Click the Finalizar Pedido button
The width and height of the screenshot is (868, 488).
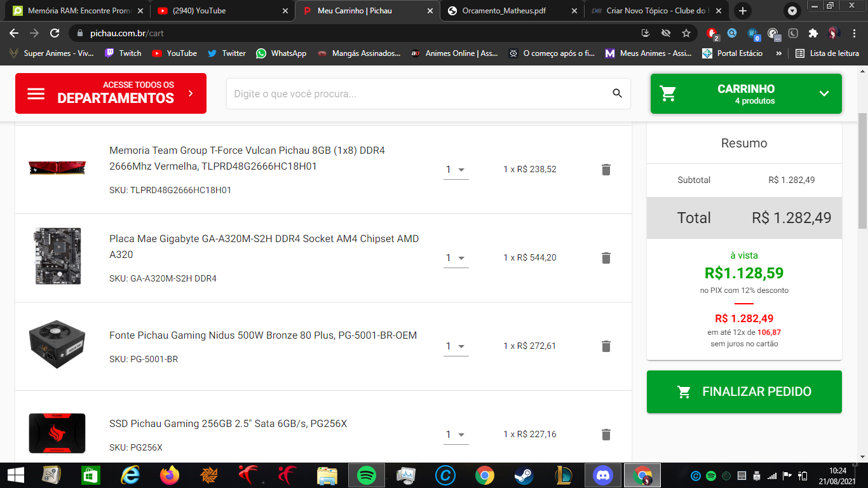(744, 391)
